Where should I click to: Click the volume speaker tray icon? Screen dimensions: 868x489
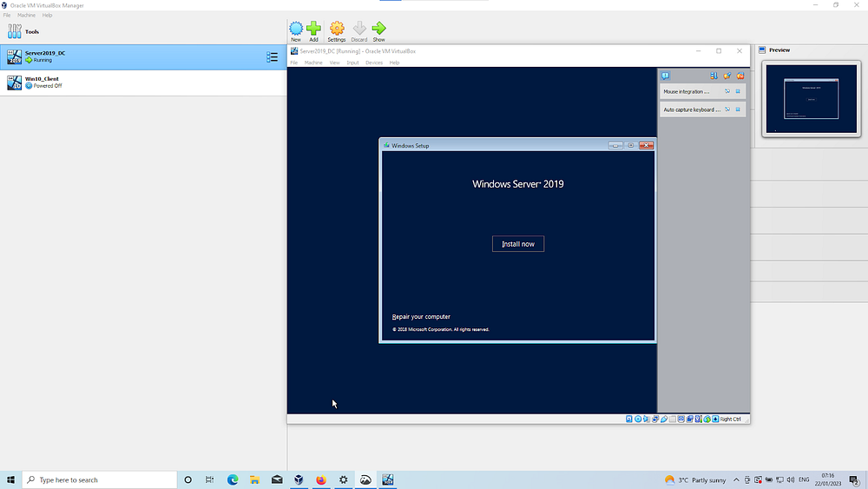[x=791, y=479]
